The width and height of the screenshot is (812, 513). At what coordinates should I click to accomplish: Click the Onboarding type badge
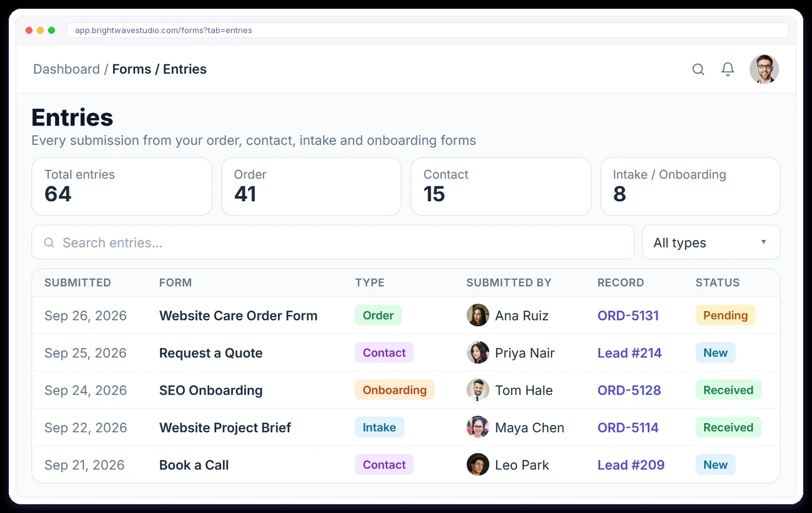coord(395,390)
